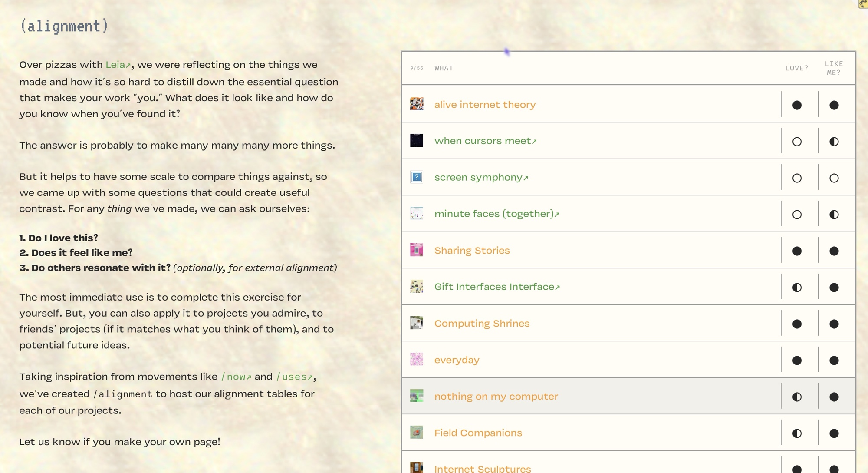Open the Field Companions project link

(x=478, y=433)
